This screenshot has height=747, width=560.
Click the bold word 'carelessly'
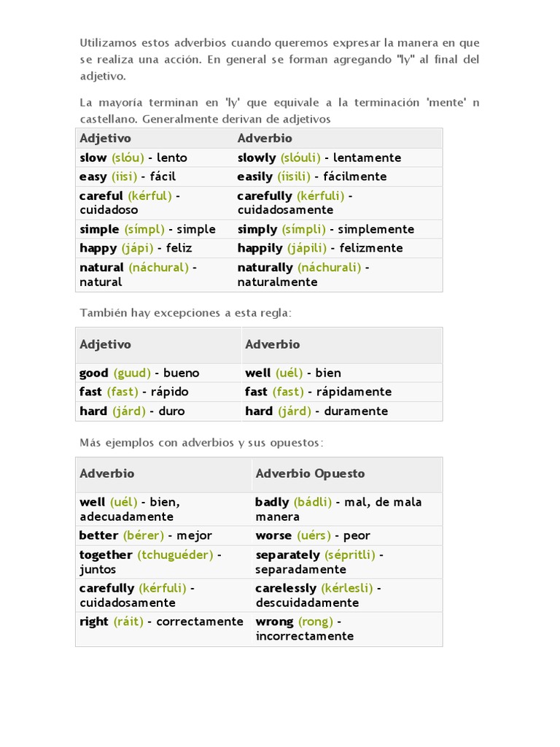click(x=286, y=588)
